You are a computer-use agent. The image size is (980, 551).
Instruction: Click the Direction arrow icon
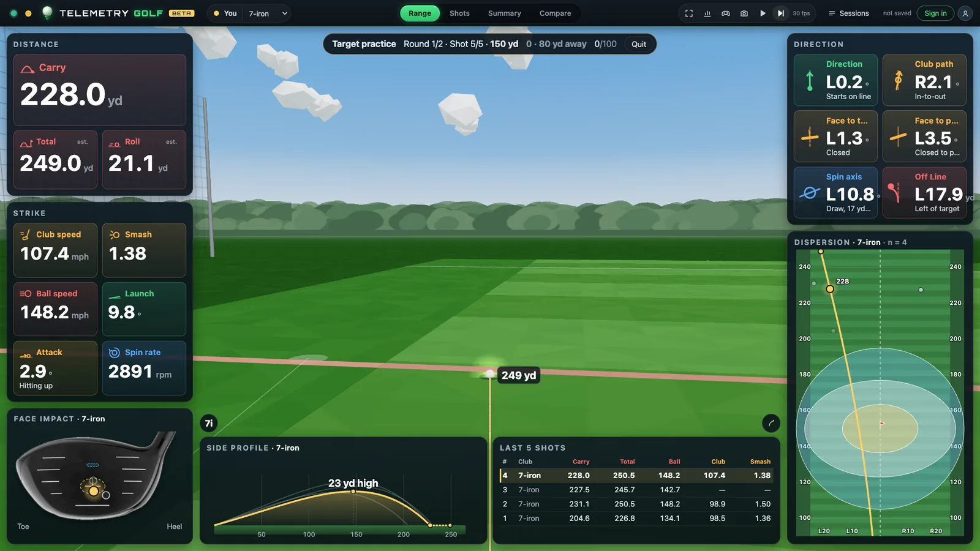[x=810, y=81]
